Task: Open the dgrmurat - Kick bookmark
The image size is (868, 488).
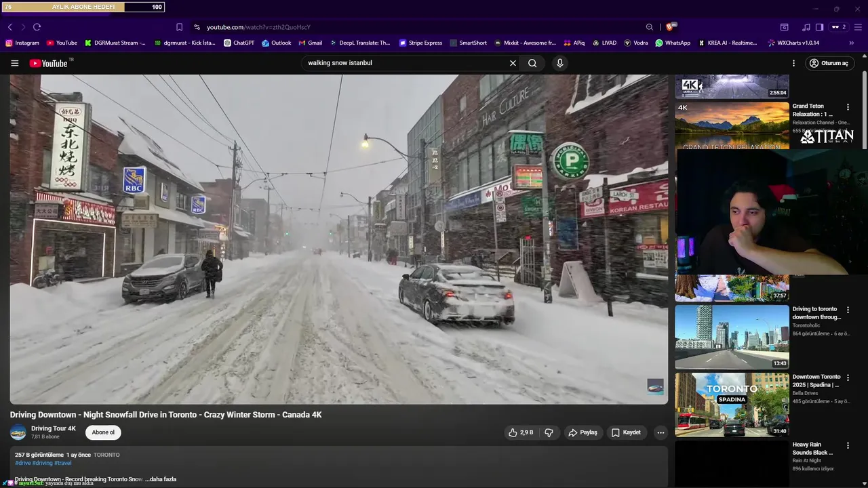Action: click(184, 43)
